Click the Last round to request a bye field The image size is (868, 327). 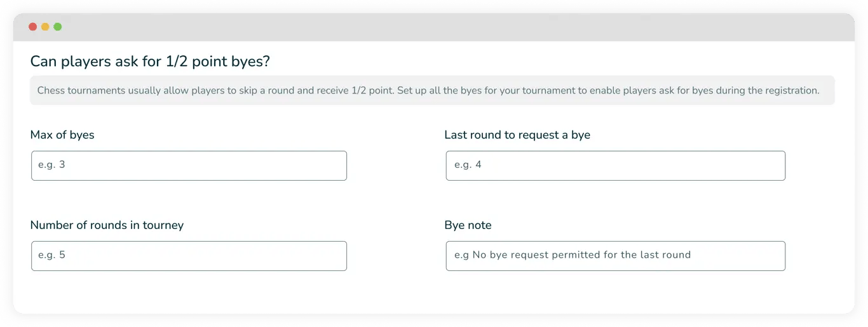pyautogui.click(x=615, y=165)
